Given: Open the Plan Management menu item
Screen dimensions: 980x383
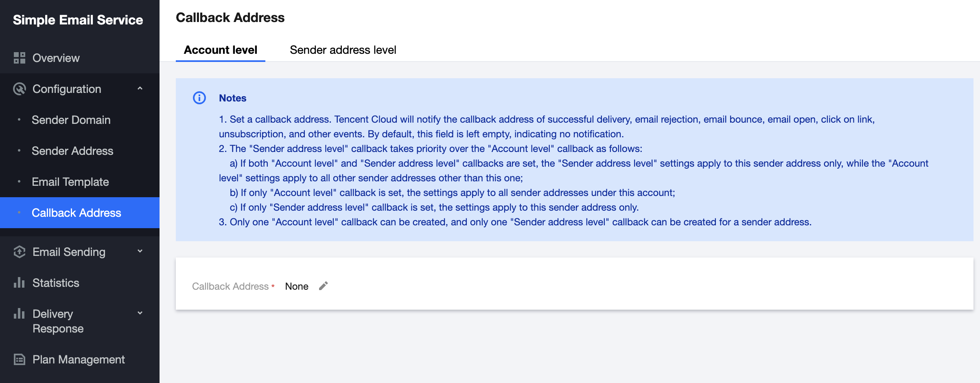Looking at the screenshot, I should click(x=79, y=359).
